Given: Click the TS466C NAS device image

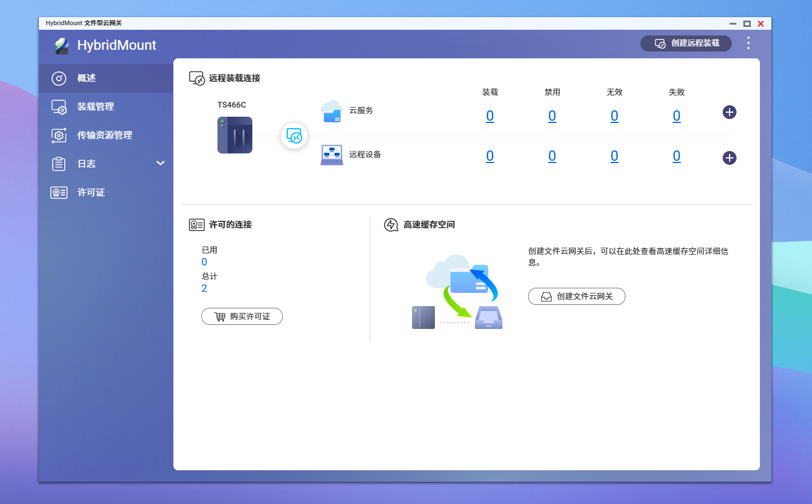Looking at the screenshot, I should [235, 135].
